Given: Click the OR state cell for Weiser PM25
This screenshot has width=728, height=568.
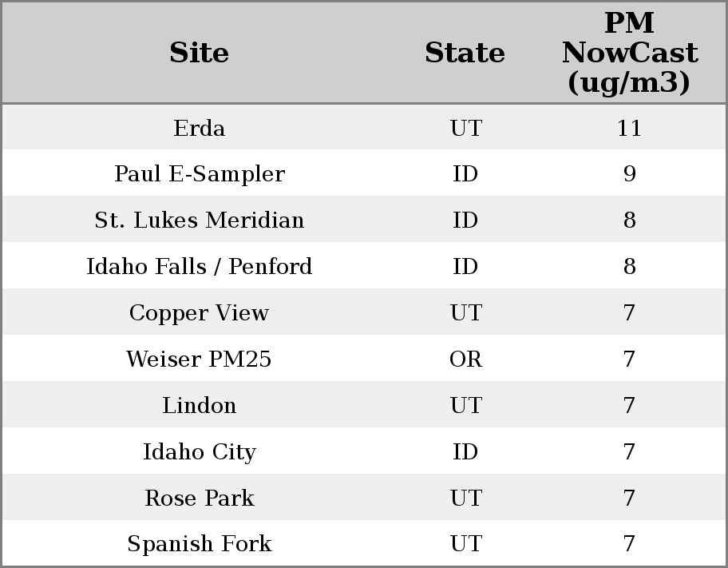Looking at the screenshot, I should point(465,359).
